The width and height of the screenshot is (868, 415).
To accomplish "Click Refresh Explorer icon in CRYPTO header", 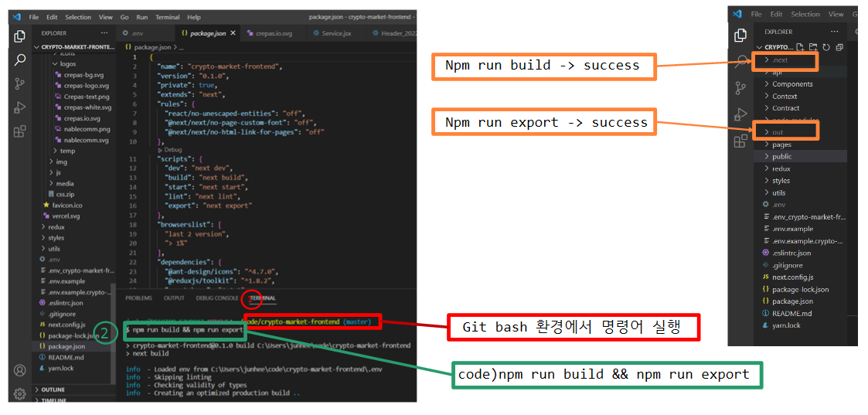I will [826, 48].
